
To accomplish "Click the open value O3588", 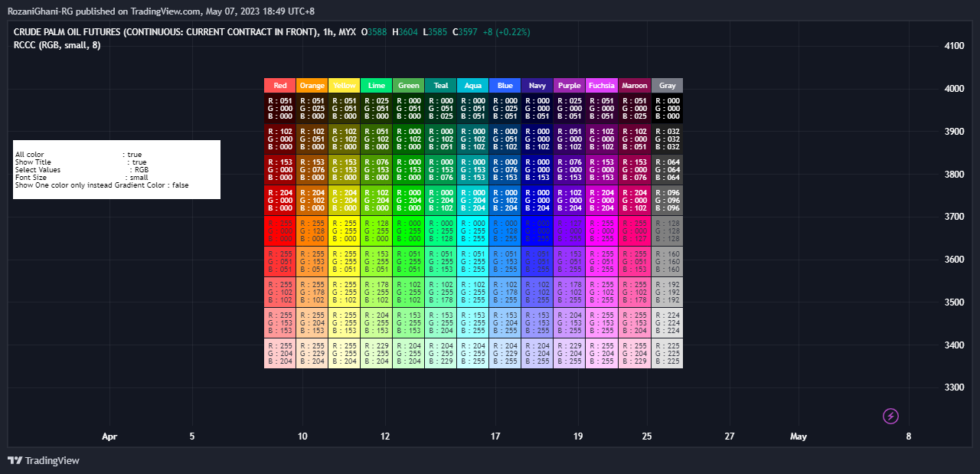I will 374,32.
